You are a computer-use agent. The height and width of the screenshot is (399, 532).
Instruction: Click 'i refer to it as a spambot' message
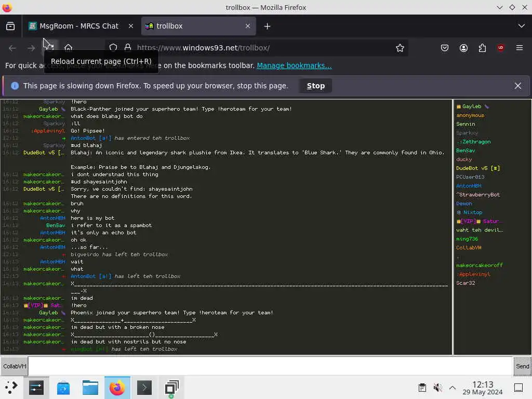pyautogui.click(x=111, y=225)
